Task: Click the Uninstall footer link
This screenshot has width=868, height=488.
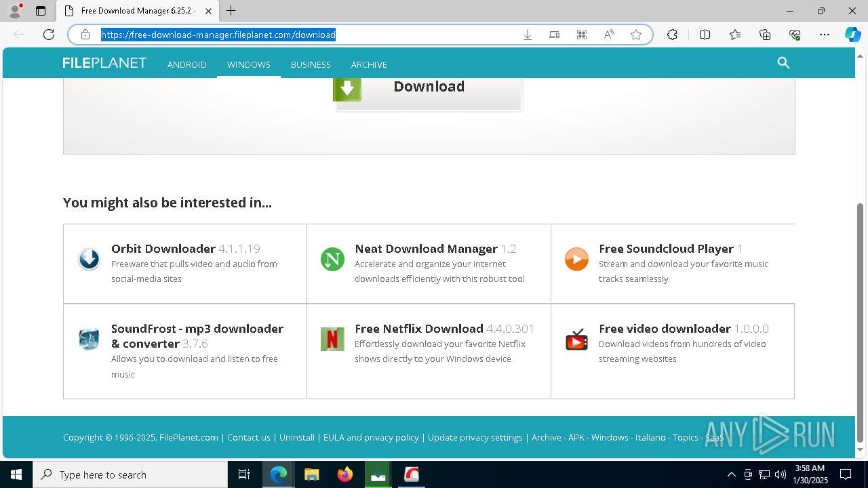Action: (297, 438)
